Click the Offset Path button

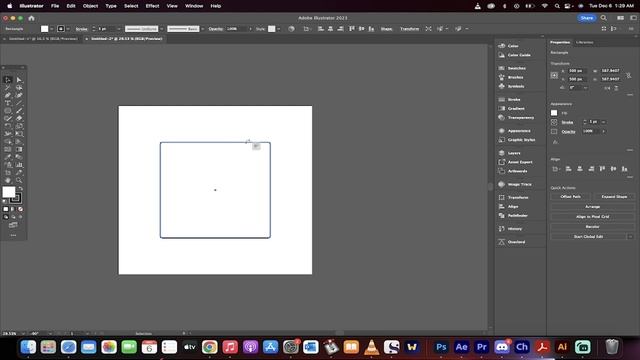571,197
